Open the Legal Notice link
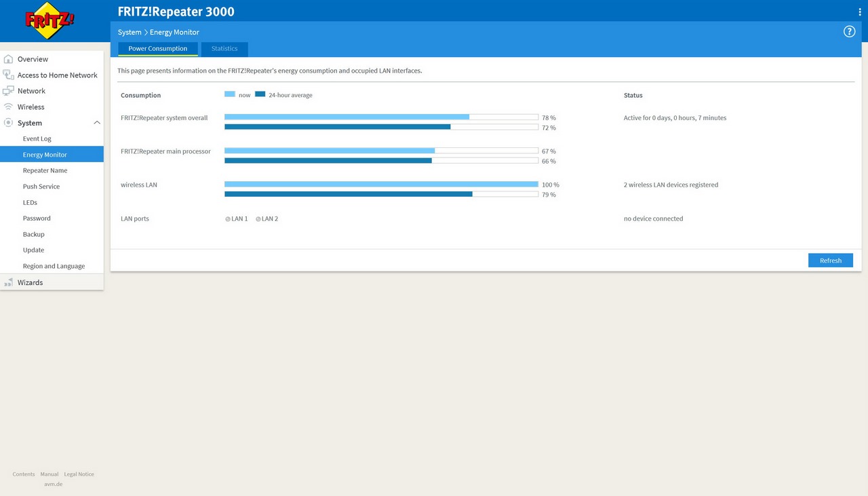868x496 pixels. click(79, 474)
